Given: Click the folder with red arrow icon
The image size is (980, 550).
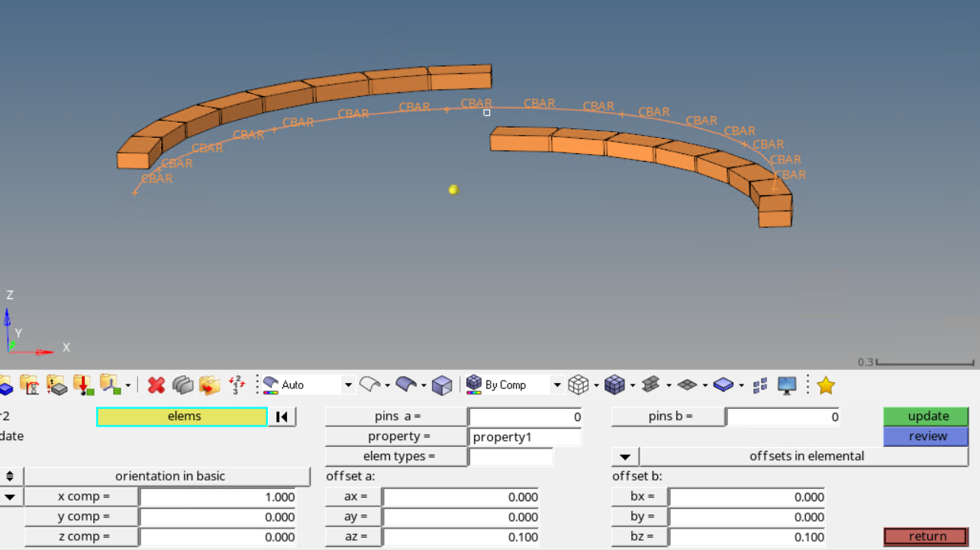Looking at the screenshot, I should coord(209,385).
